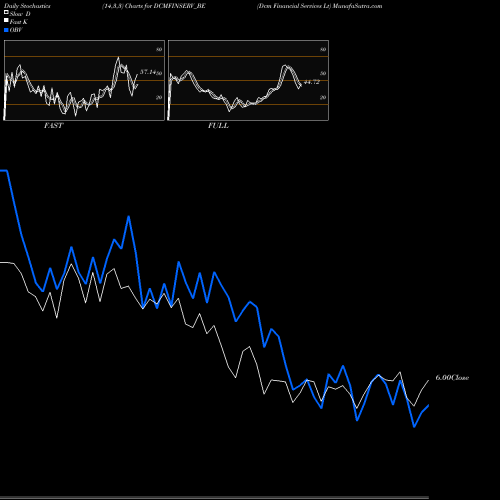
Task: Click the Slow D legend text
Action: [20, 14]
